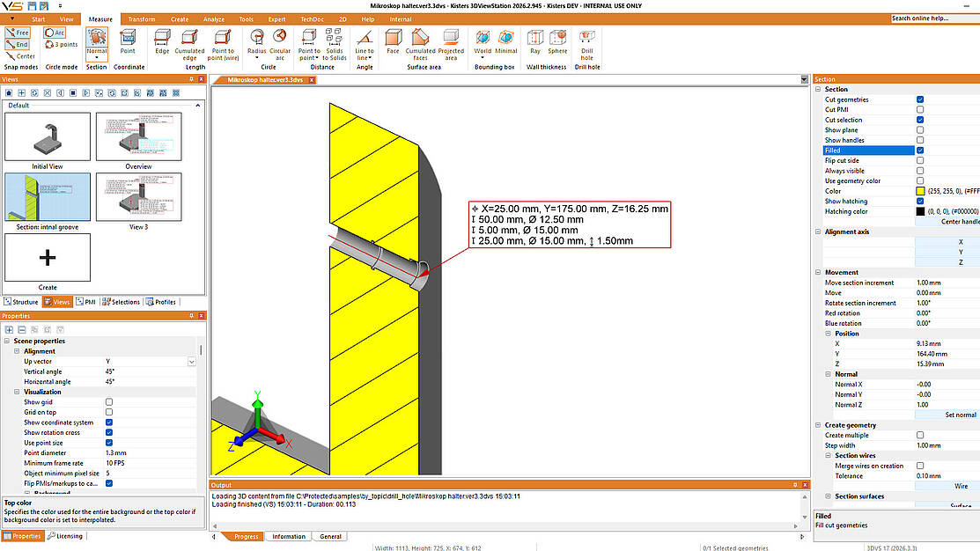This screenshot has height=551, width=980.
Task: Select the Center snap mode
Action: [x=20, y=56]
